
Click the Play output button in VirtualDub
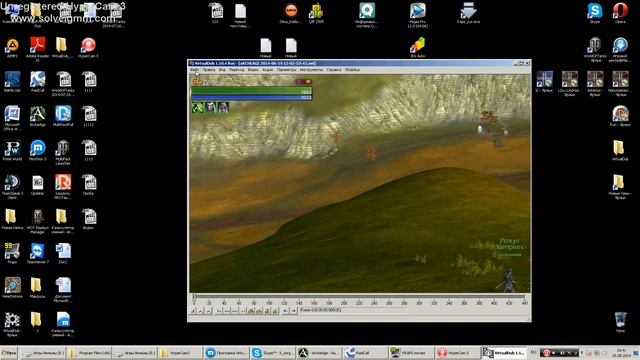(x=208, y=311)
